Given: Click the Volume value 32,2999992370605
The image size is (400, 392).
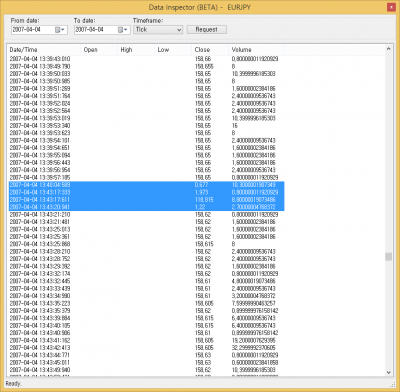Looking at the screenshot, I should tap(254, 348).
